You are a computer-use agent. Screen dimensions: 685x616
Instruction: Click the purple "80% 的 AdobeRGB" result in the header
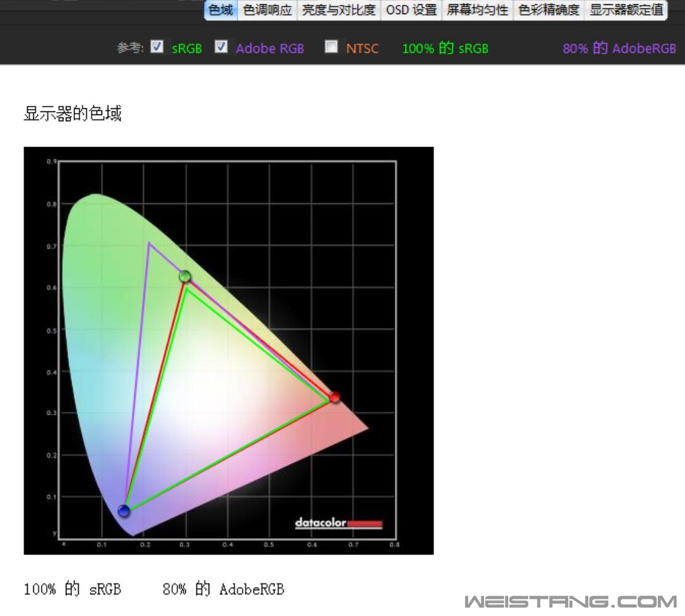pyautogui.click(x=619, y=49)
